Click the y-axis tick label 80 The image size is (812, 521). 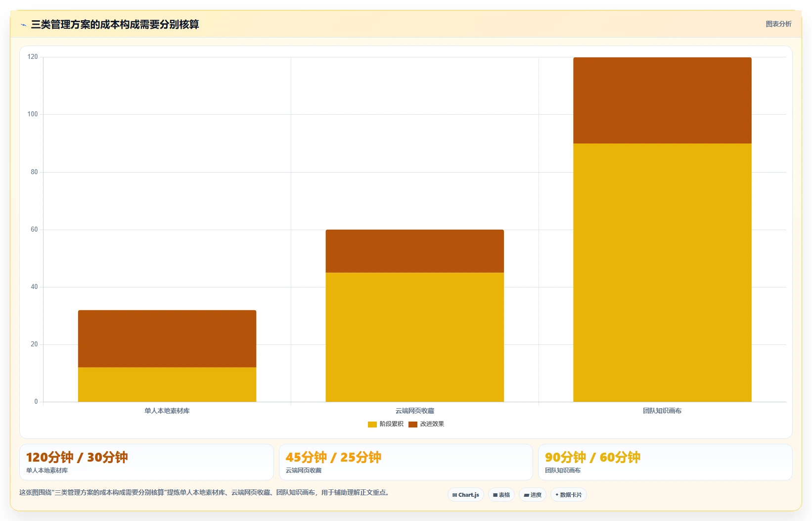[x=34, y=172]
